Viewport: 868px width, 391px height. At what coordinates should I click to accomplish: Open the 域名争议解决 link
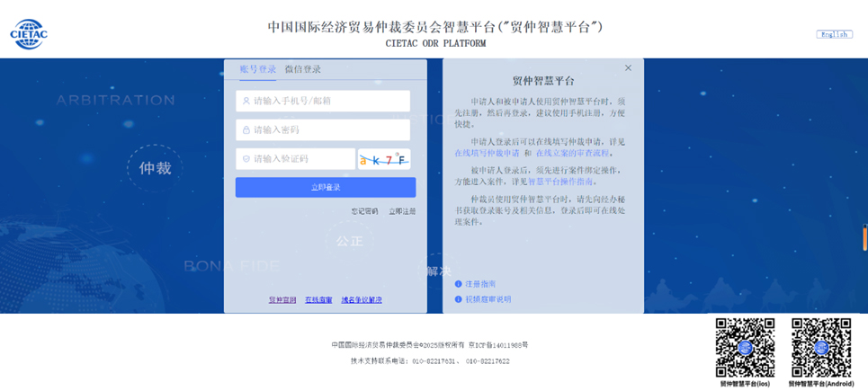[362, 300]
